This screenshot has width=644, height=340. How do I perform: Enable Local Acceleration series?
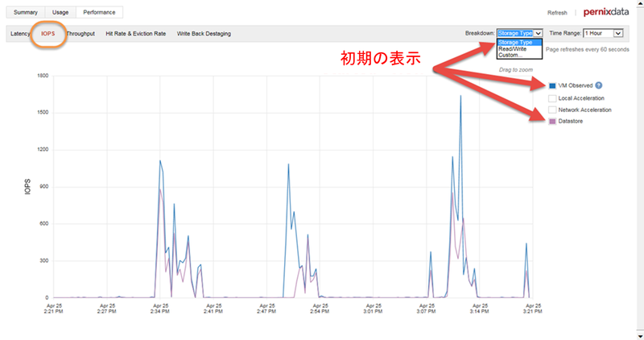coord(552,98)
